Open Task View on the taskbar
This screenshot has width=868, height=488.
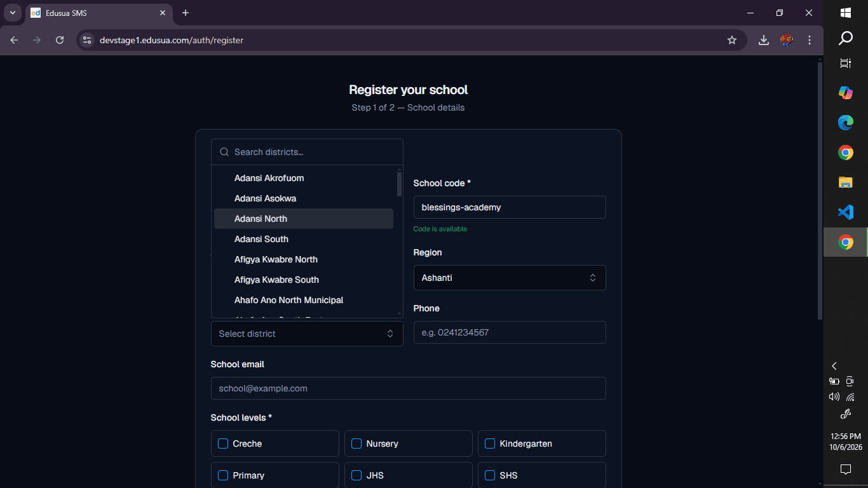(x=846, y=63)
